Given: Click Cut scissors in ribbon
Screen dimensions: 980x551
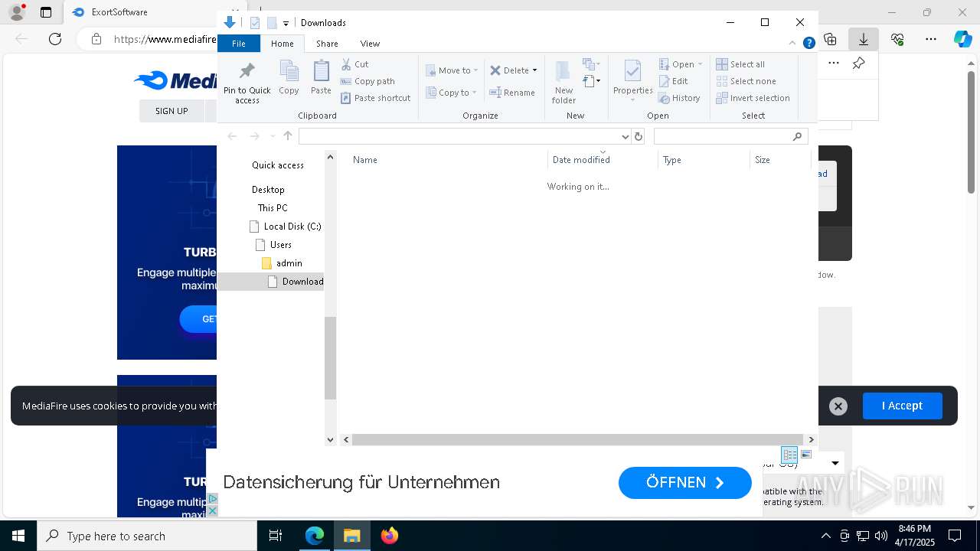Looking at the screenshot, I should 354,64.
